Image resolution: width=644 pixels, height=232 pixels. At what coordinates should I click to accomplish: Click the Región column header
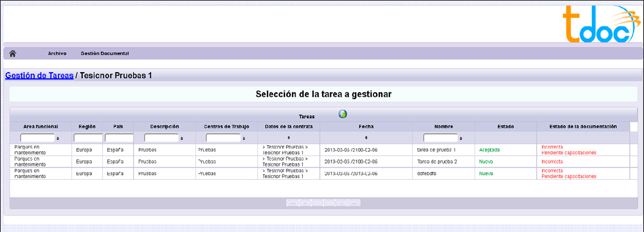point(87,127)
